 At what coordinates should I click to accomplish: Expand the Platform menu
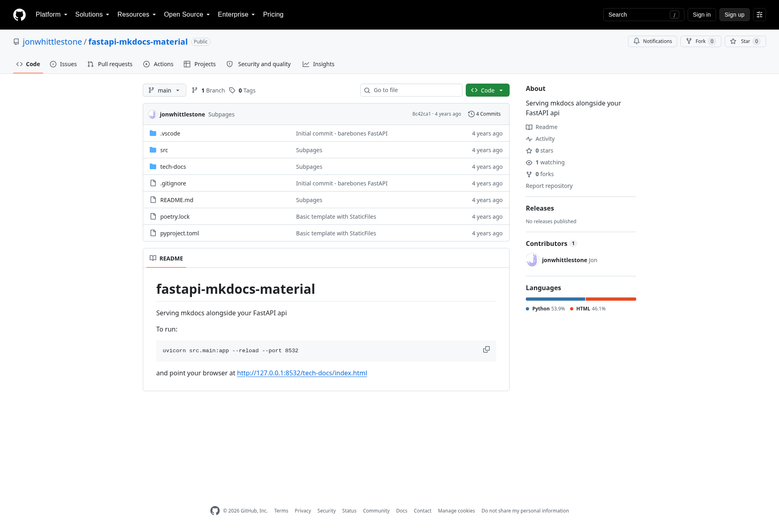pos(52,15)
